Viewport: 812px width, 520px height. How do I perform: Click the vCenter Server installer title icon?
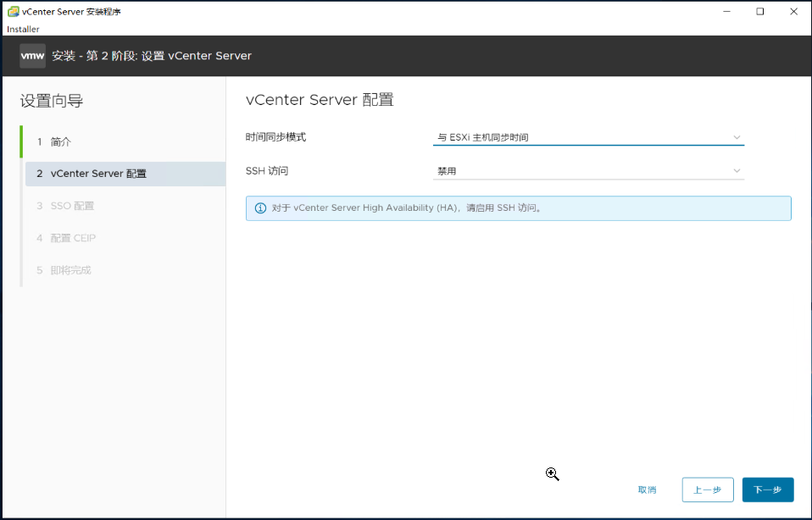coord(13,11)
